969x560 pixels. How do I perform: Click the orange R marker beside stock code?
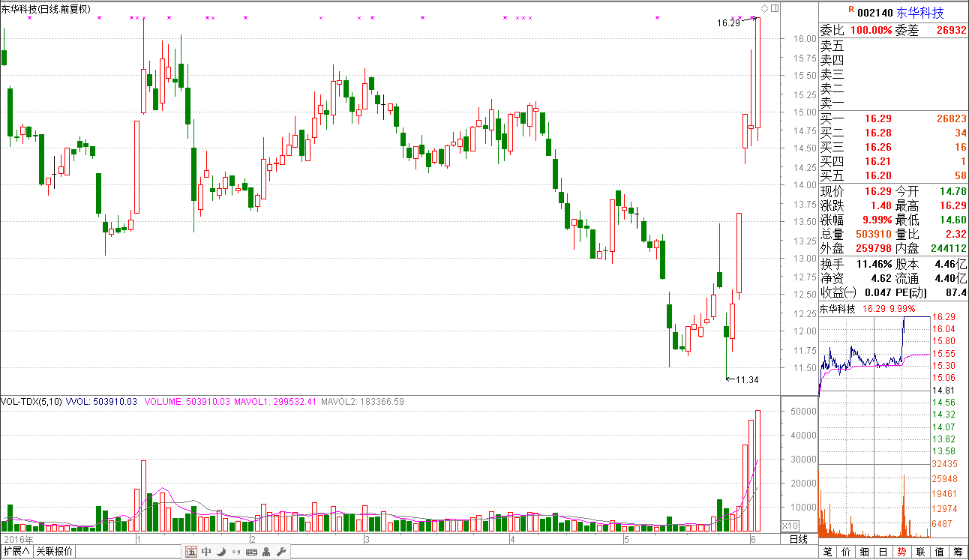tap(851, 9)
